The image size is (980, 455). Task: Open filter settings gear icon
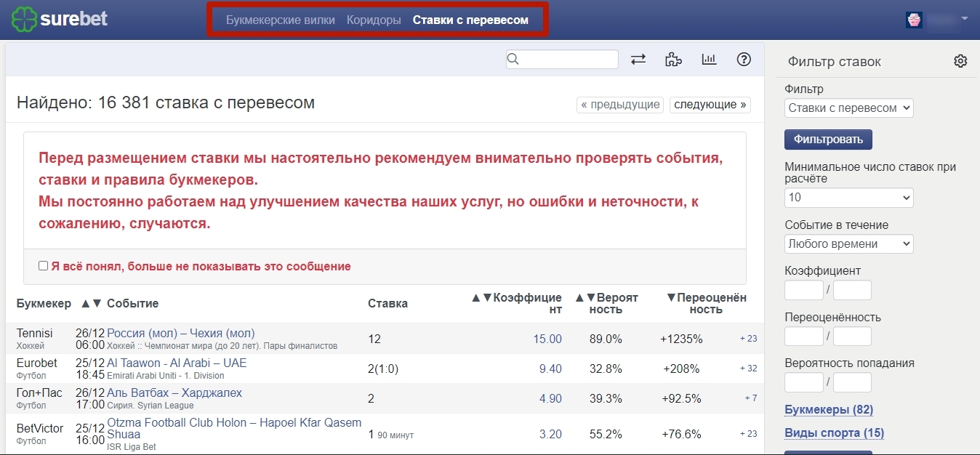click(960, 61)
